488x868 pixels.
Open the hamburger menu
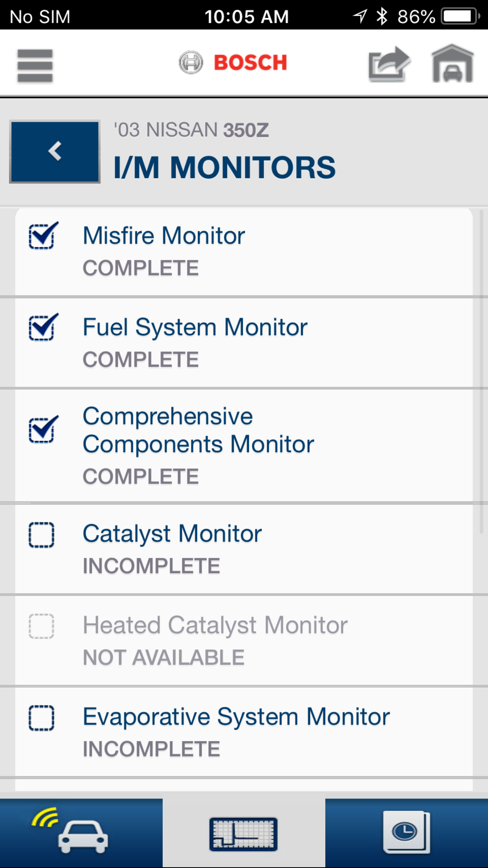35,65
